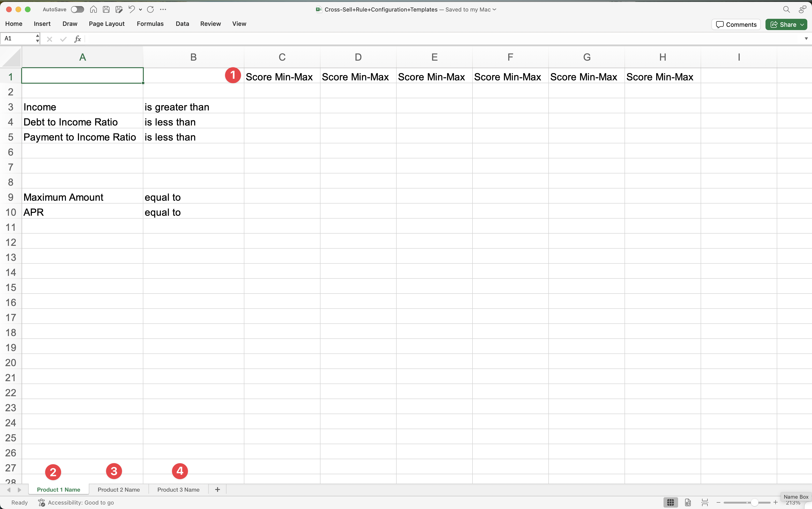Click the Undo arrow icon

click(x=131, y=9)
